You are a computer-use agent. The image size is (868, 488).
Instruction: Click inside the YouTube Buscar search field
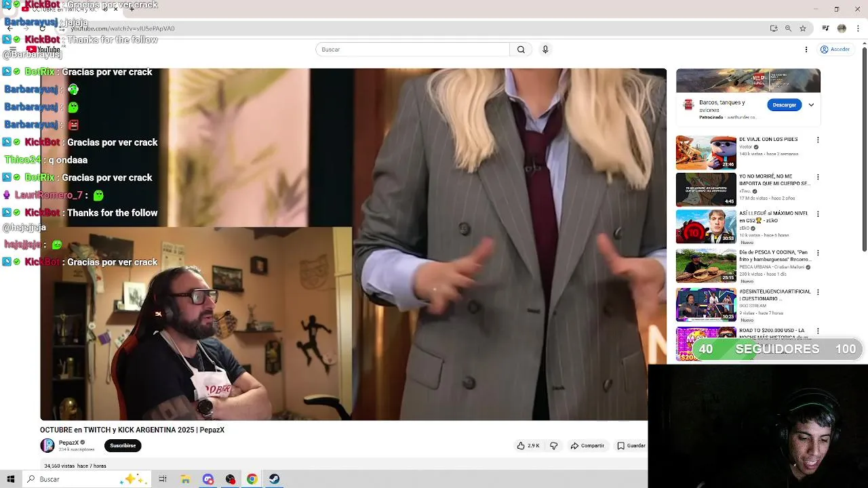[x=412, y=49]
